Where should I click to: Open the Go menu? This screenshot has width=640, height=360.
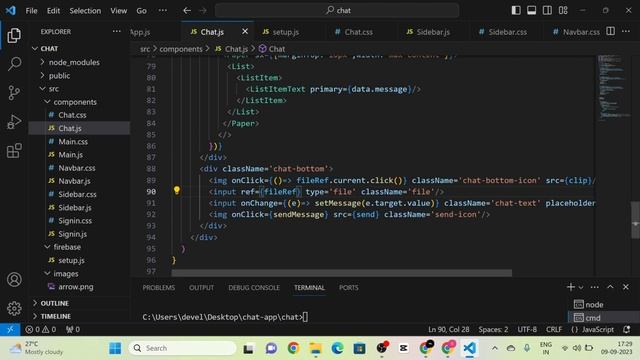pyautogui.click(x=141, y=11)
